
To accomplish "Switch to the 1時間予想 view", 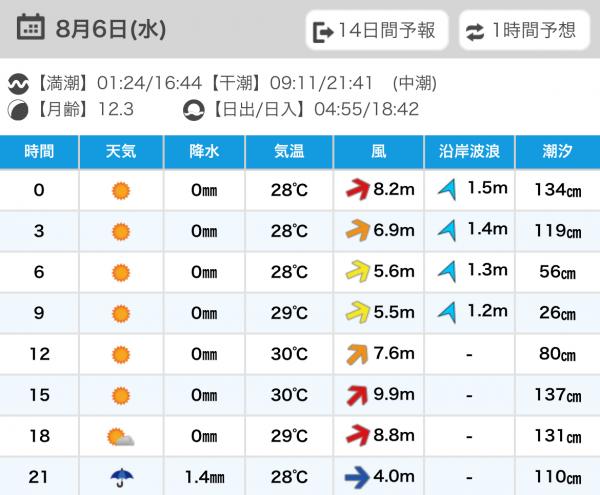I will coord(524,30).
